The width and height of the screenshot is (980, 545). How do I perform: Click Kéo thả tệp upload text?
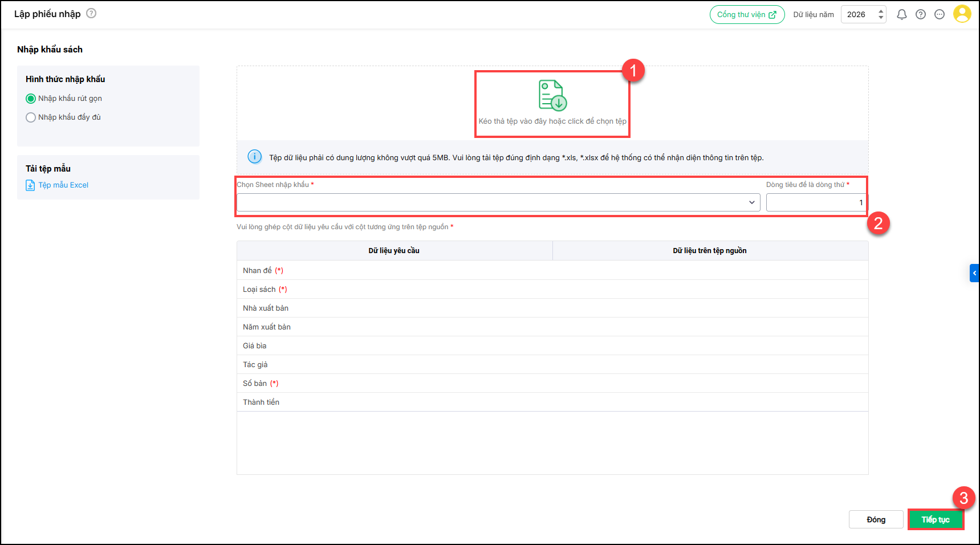pos(552,121)
